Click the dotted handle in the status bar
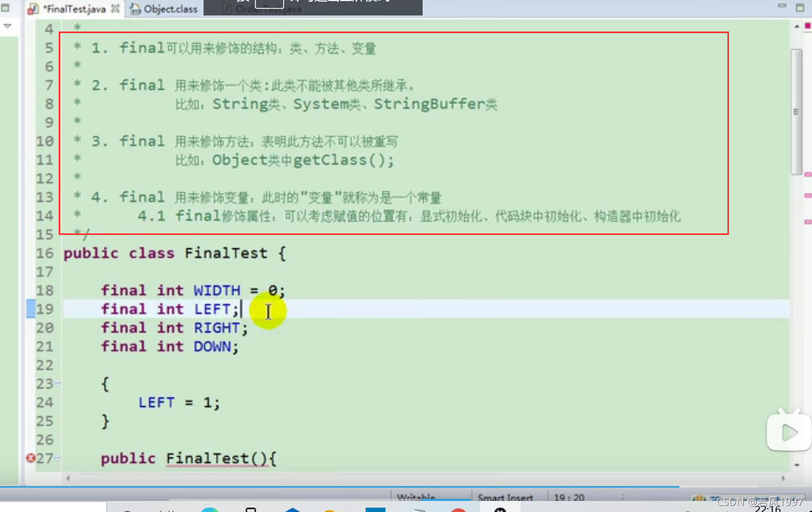 [623, 497]
